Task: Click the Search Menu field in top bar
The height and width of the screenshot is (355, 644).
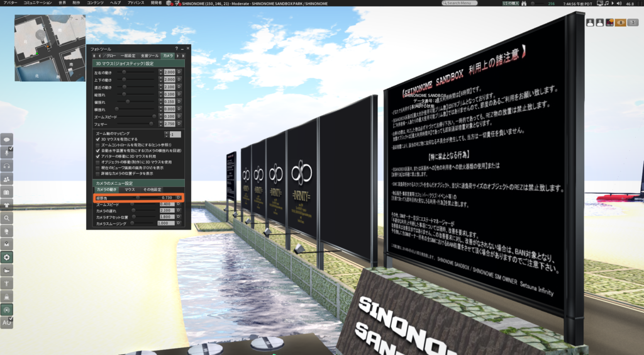Action: pyautogui.click(x=460, y=3)
